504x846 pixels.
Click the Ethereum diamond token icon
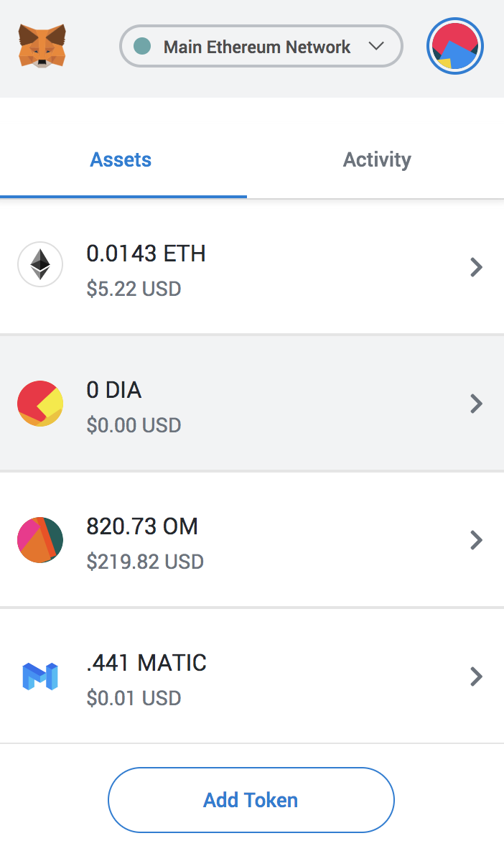point(40,264)
